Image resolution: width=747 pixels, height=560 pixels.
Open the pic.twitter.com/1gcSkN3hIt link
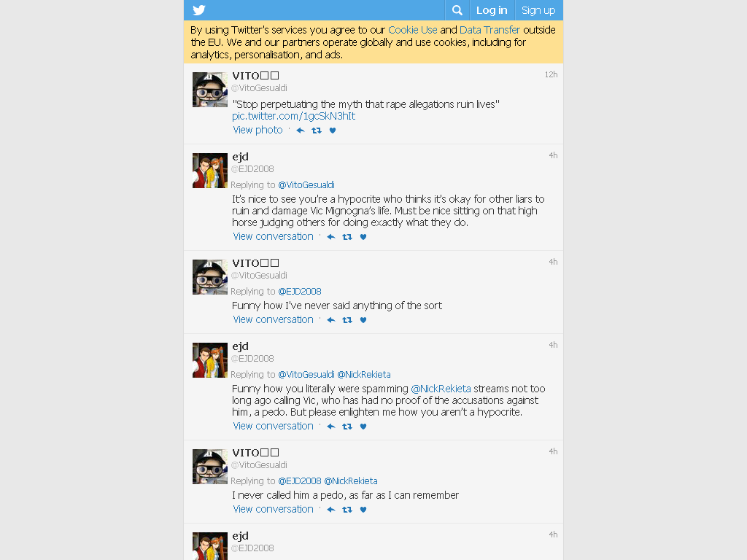[293, 116]
